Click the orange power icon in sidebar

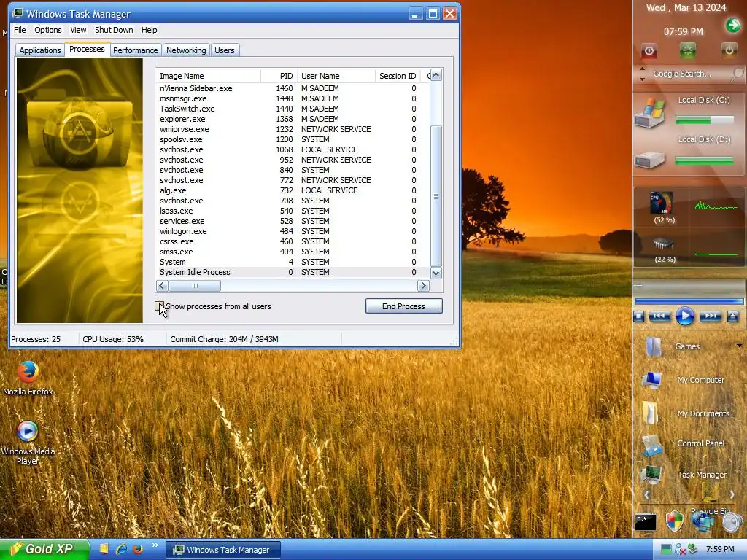pyautogui.click(x=729, y=50)
